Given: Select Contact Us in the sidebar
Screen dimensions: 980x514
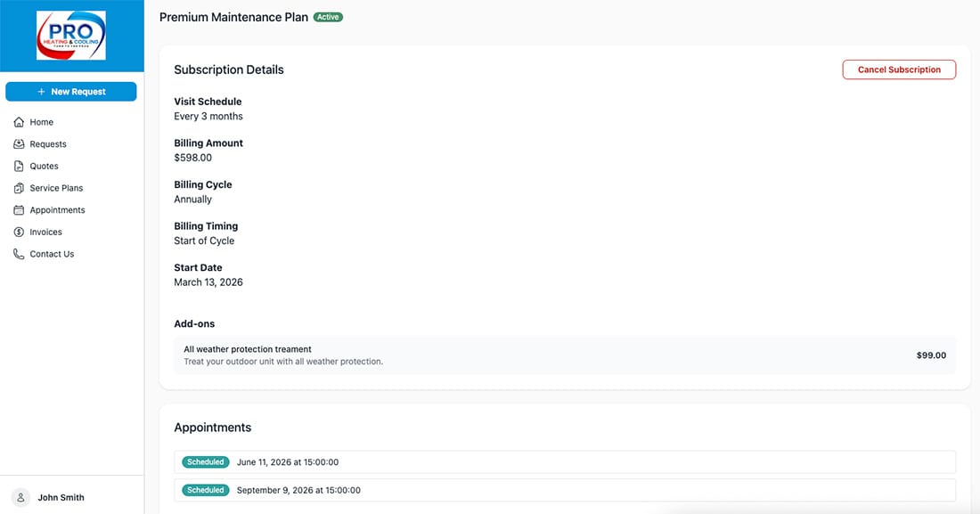Looking at the screenshot, I should 52,254.
